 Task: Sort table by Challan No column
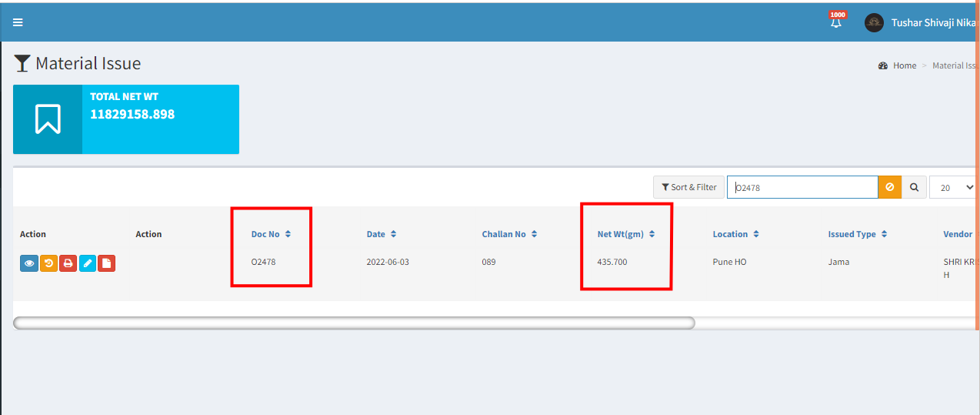(x=509, y=234)
